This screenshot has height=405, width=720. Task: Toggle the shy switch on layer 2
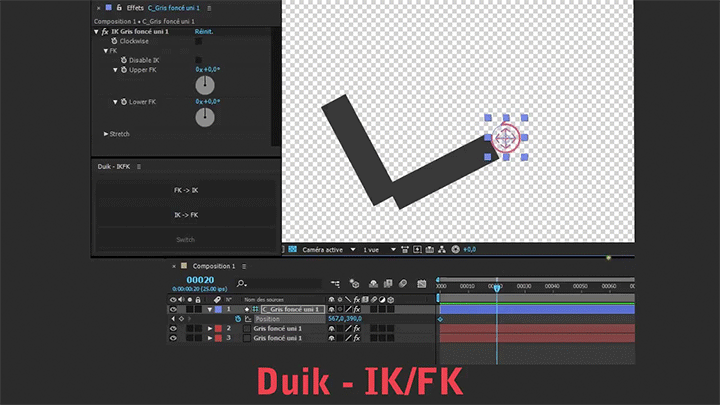(332, 328)
